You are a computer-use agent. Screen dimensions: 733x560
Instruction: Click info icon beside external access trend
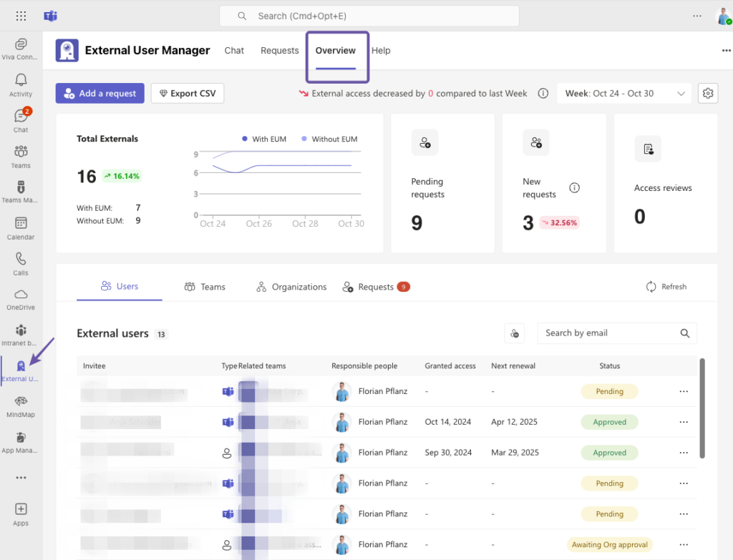coord(543,94)
